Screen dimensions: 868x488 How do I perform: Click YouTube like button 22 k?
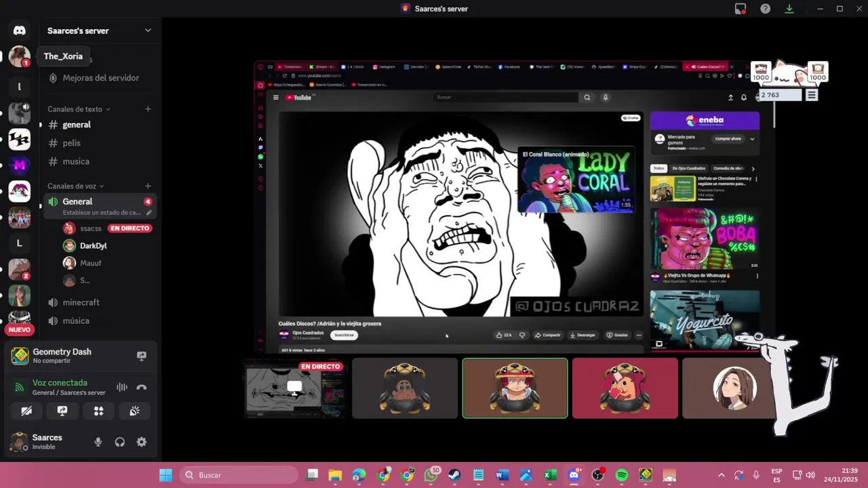504,335
